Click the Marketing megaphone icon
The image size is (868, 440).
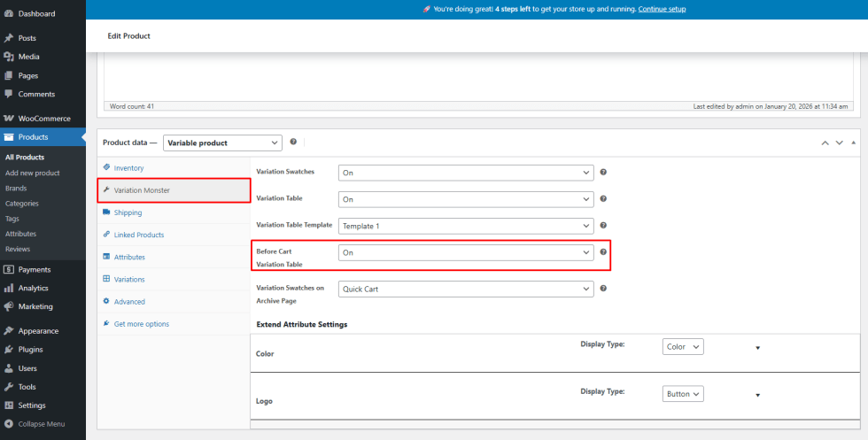pos(9,307)
